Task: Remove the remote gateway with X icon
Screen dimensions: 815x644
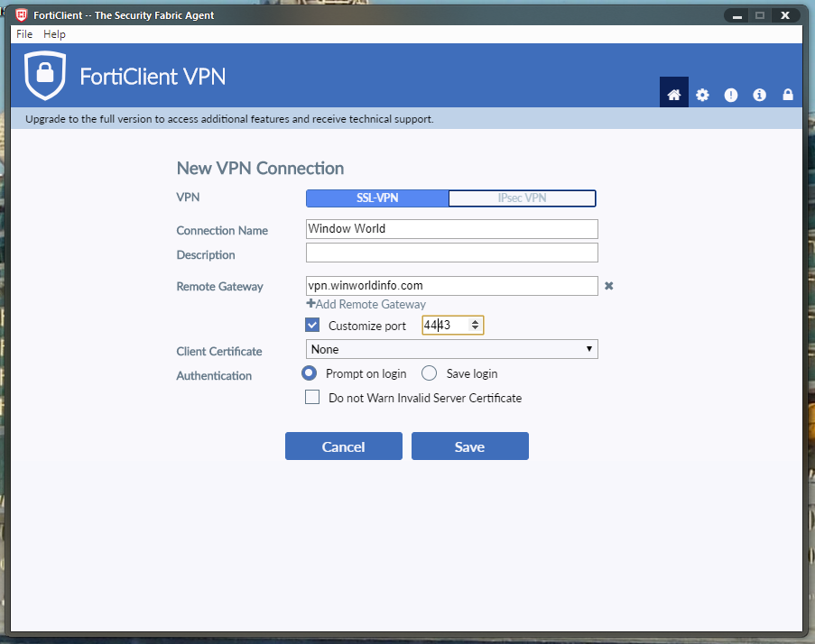Action: (x=608, y=286)
